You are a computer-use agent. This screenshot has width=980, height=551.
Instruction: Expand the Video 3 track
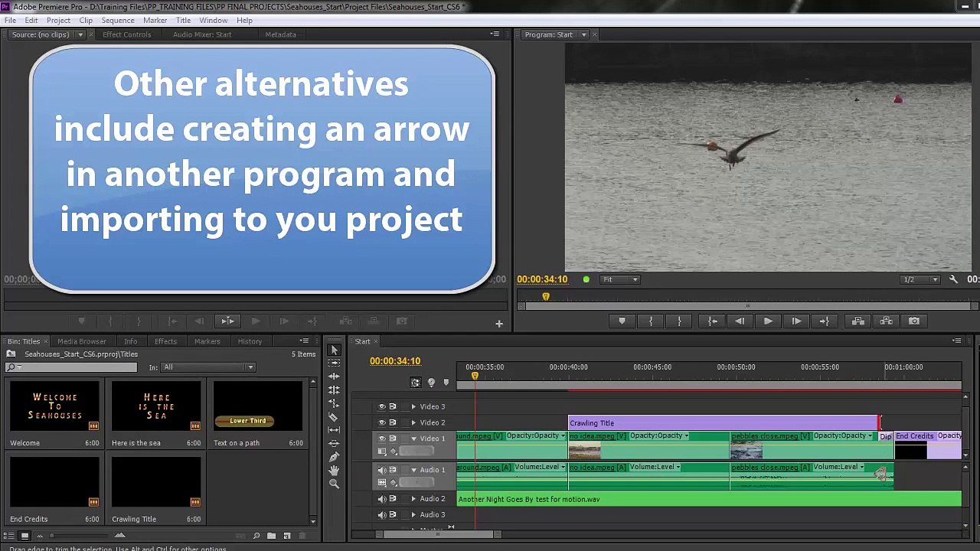413,406
